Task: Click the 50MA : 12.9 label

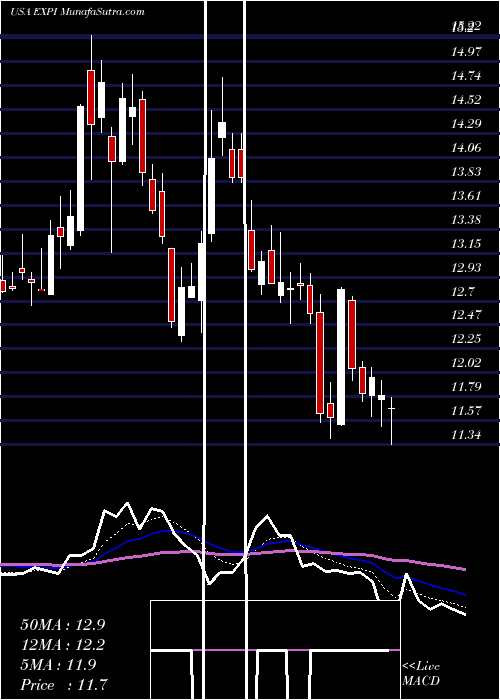Action: coord(63,625)
